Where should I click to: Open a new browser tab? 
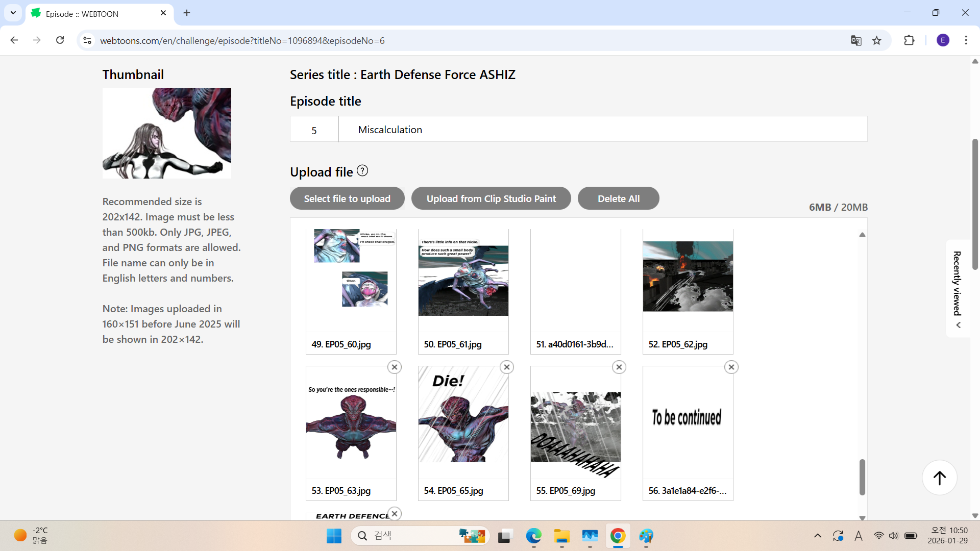(x=187, y=13)
